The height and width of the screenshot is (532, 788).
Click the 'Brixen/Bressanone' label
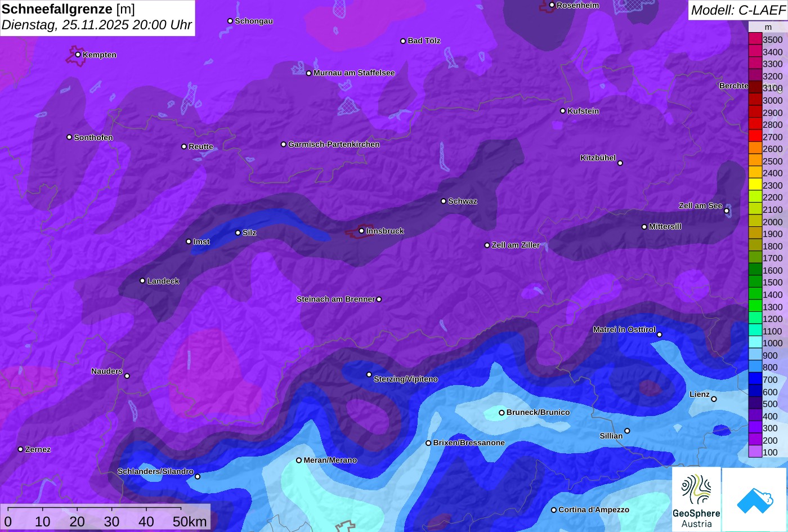469,443
